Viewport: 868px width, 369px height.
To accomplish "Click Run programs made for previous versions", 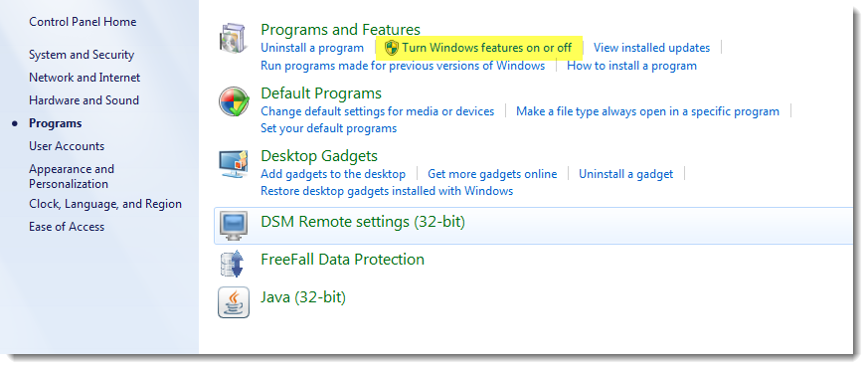I will pos(403,66).
